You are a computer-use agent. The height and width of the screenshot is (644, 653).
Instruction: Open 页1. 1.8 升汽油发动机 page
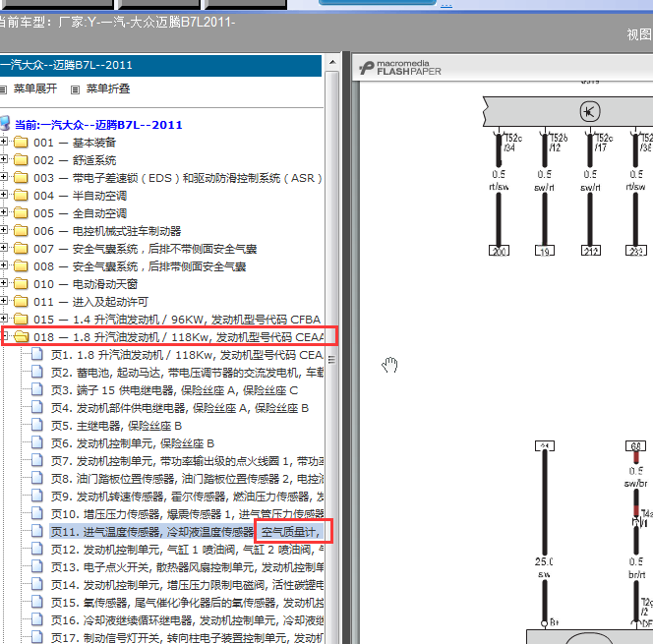pyautogui.click(x=187, y=355)
